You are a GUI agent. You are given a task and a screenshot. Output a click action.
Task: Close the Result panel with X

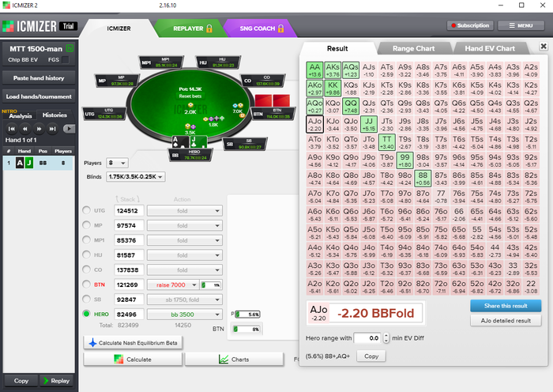544,46
